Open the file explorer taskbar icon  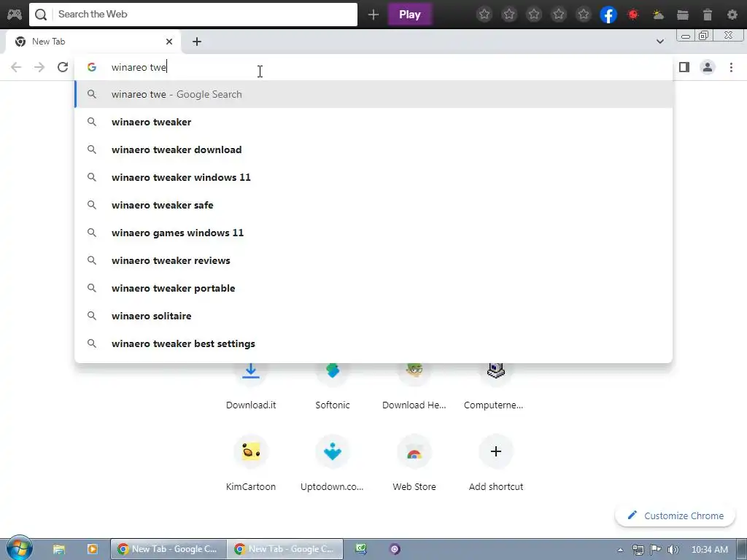[58, 549]
